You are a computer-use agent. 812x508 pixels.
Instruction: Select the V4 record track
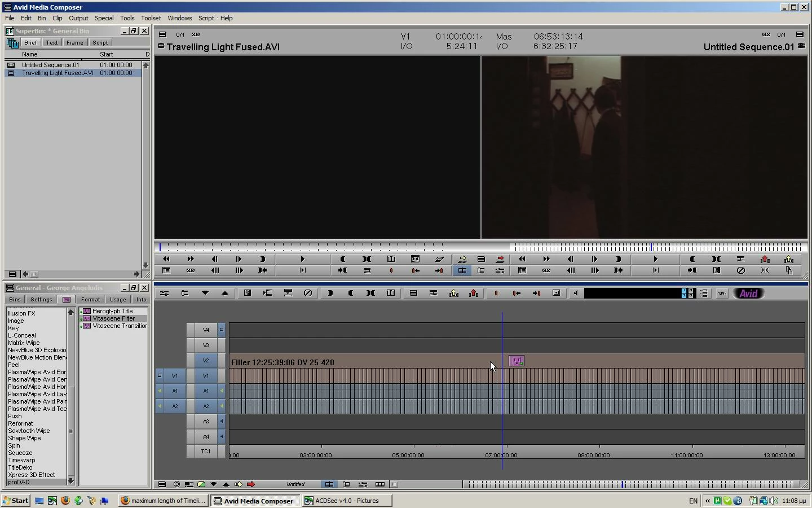tap(206, 330)
